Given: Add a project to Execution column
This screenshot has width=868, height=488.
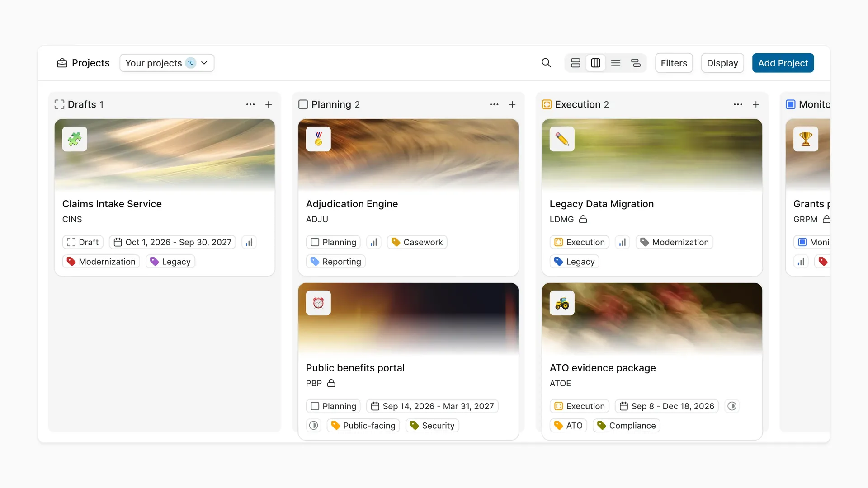Looking at the screenshot, I should pyautogui.click(x=756, y=104).
